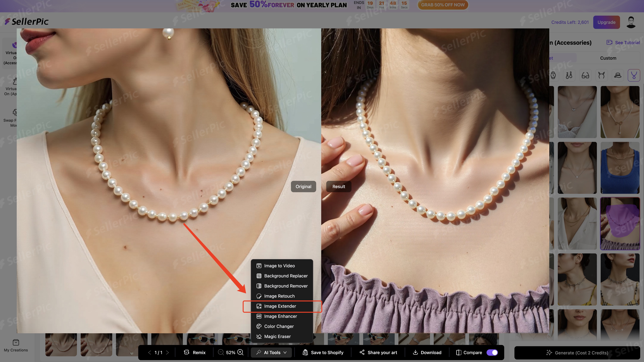Choose Image to Video from AI Tools menu

(x=282, y=266)
